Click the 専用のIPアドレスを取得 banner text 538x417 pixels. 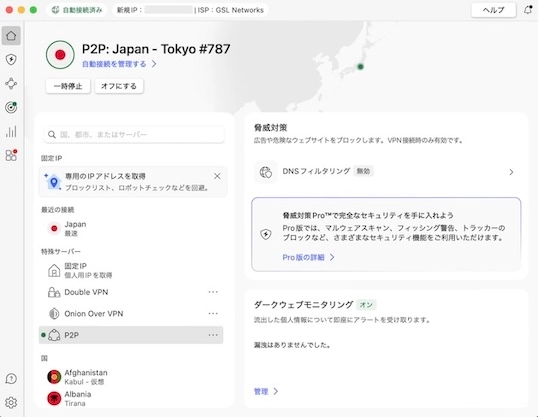click(x=105, y=176)
